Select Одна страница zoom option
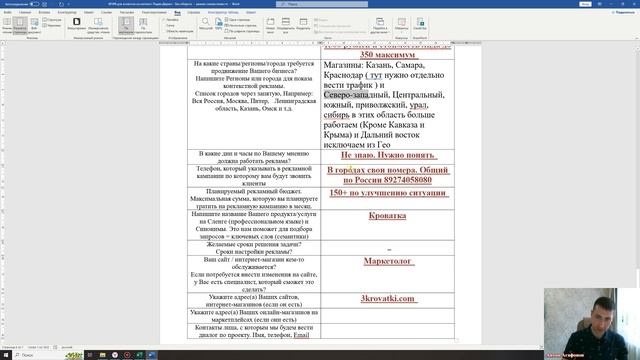640x360 pixels. point(238,20)
